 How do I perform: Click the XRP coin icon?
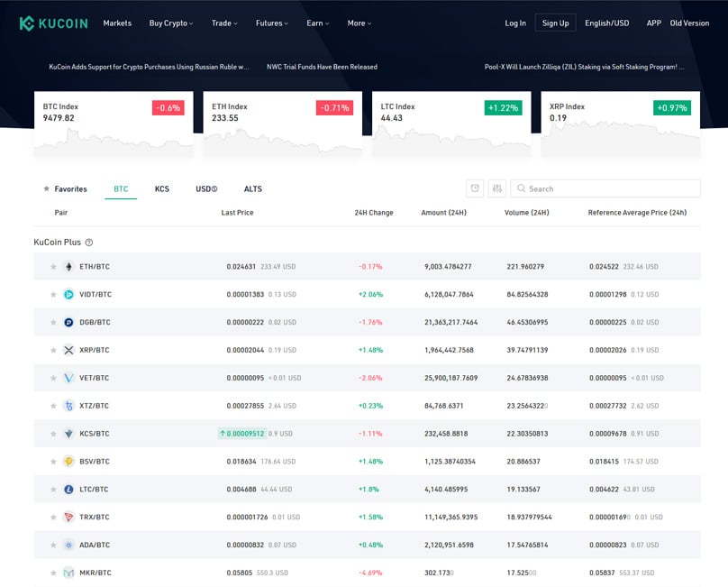[x=69, y=350]
